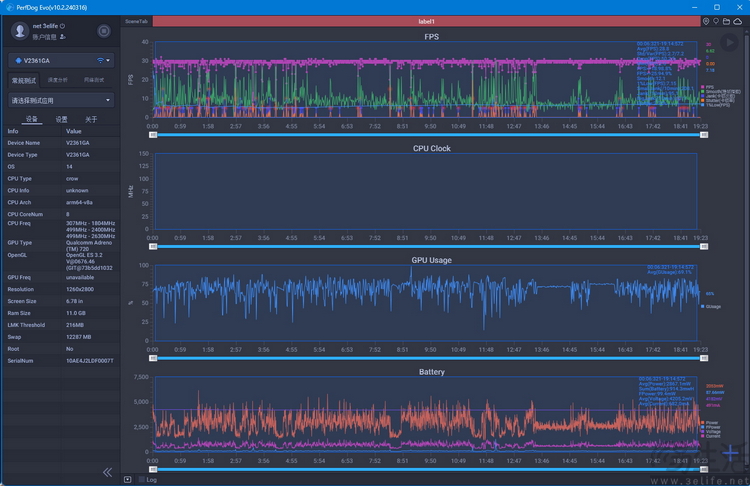Click the Resolution value 1260x2800
750x486 pixels.
(x=80, y=289)
